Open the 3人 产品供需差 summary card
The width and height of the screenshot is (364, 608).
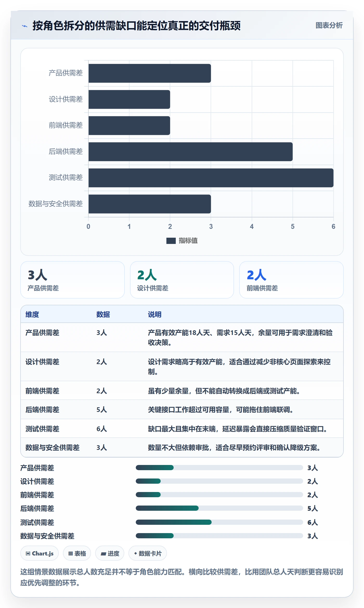tap(73, 280)
